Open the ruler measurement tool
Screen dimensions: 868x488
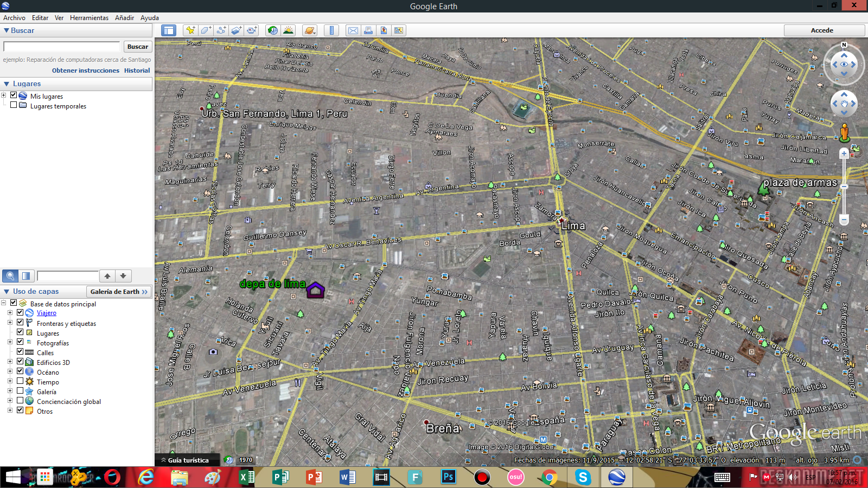331,30
